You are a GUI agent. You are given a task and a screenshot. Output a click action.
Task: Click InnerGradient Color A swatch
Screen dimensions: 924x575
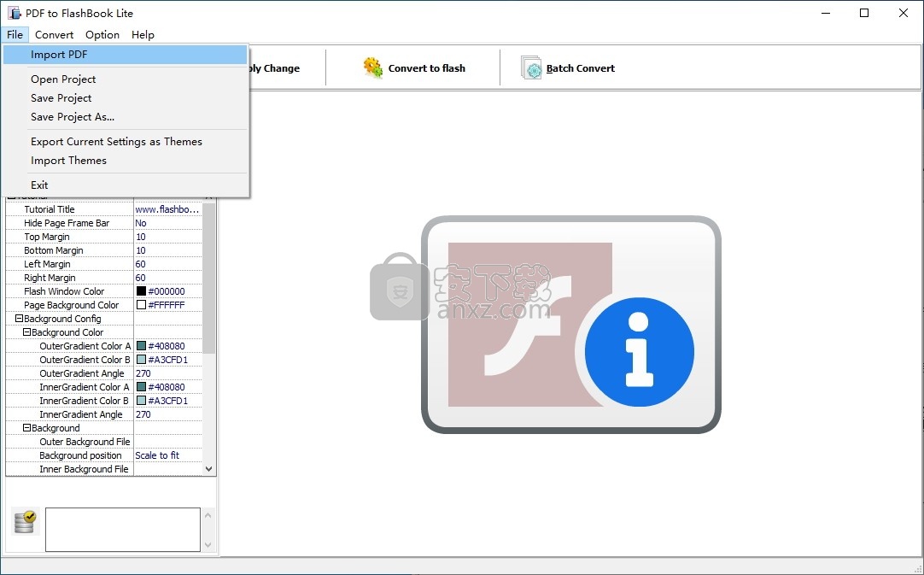(x=142, y=387)
